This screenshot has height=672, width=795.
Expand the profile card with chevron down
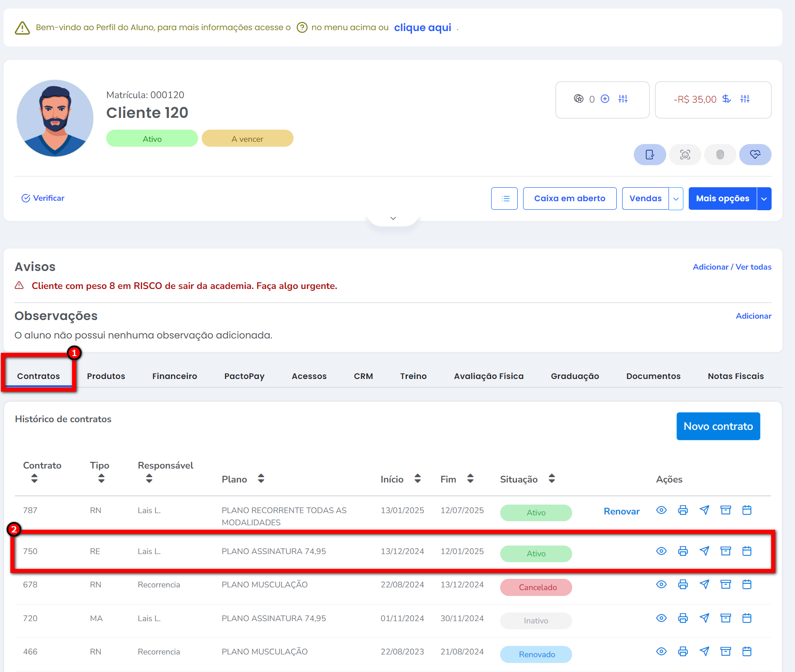point(393,218)
